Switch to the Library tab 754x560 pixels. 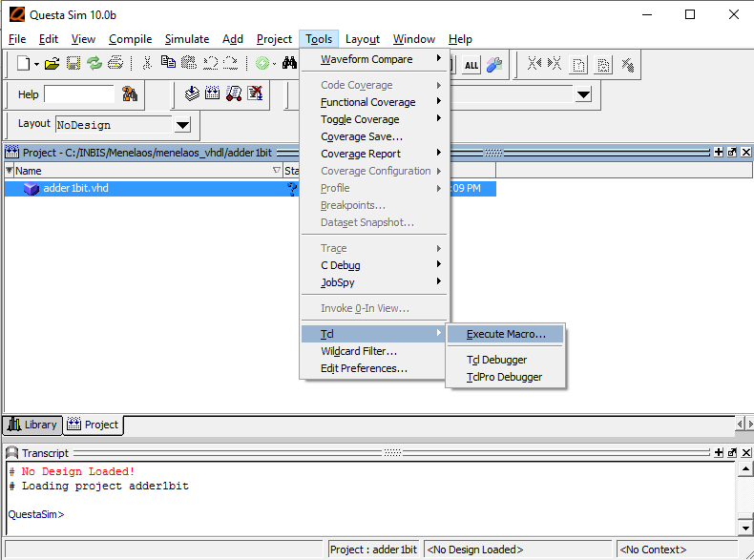click(x=32, y=425)
